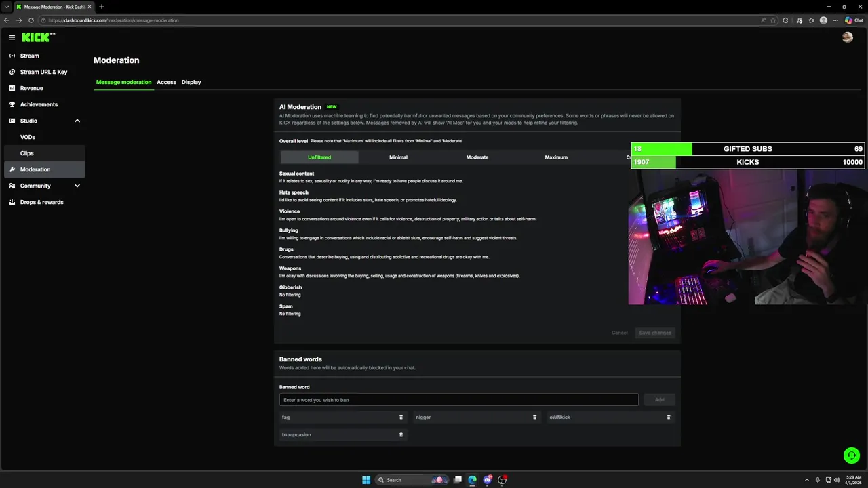Click the Stream URL & Key icon
Image resolution: width=868 pixels, height=488 pixels.
coord(12,72)
